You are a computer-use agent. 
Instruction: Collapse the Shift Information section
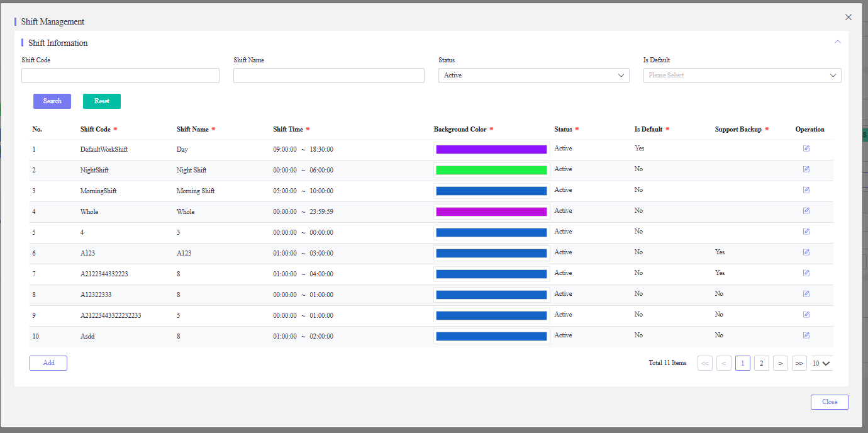point(837,42)
